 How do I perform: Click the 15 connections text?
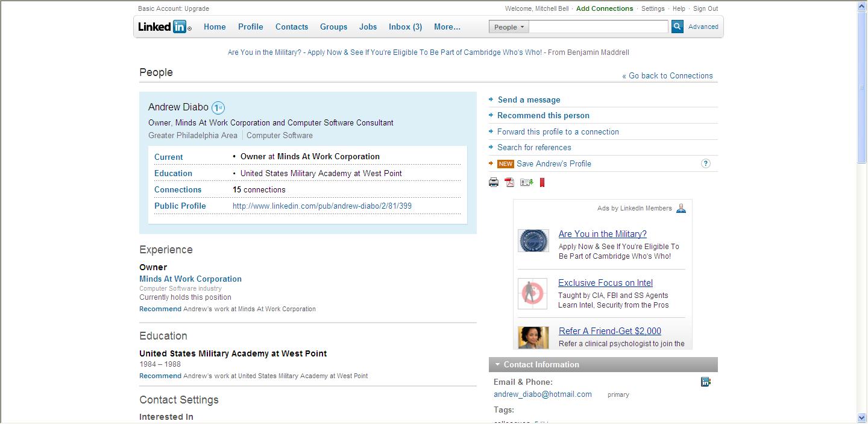point(259,189)
